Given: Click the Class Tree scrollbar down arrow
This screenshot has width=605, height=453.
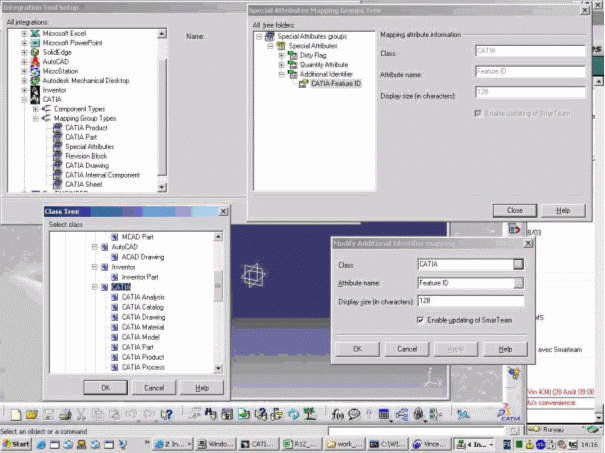Looking at the screenshot, I should tap(218, 368).
